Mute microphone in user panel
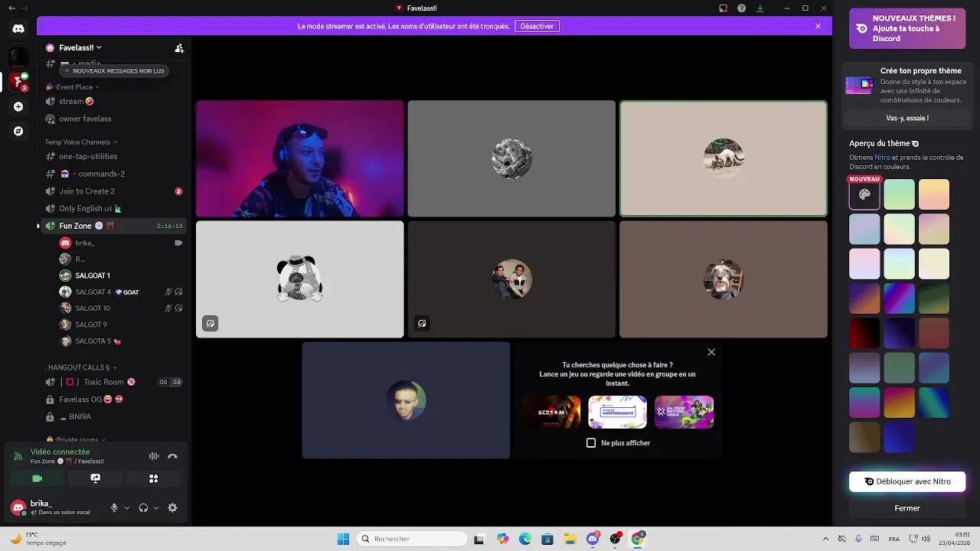Viewport: 980px width, 551px height. click(114, 507)
